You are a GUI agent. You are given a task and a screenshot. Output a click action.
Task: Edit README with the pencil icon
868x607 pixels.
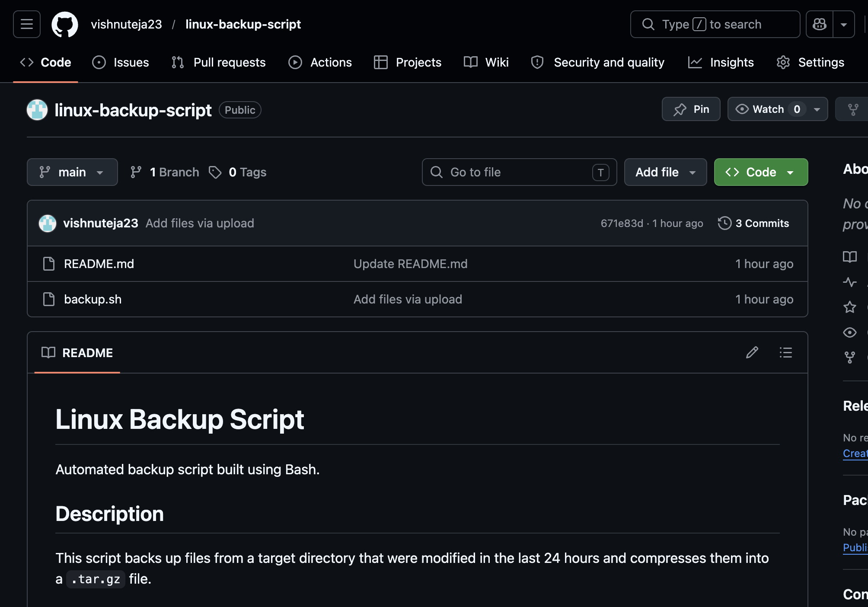point(752,352)
